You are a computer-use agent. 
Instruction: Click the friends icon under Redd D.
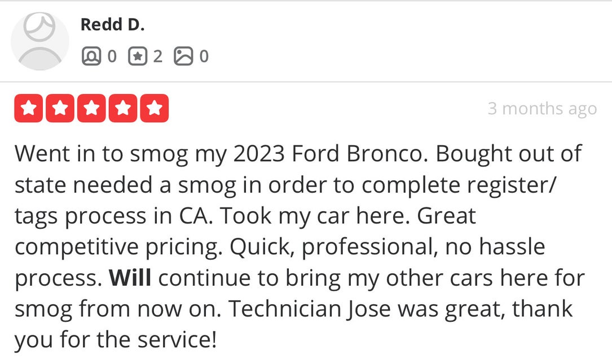coord(91,56)
